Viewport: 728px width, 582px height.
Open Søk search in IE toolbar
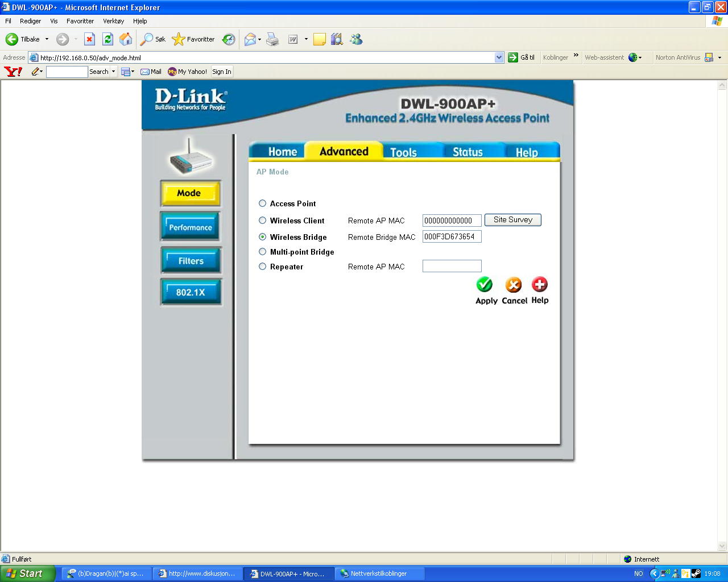pos(153,39)
